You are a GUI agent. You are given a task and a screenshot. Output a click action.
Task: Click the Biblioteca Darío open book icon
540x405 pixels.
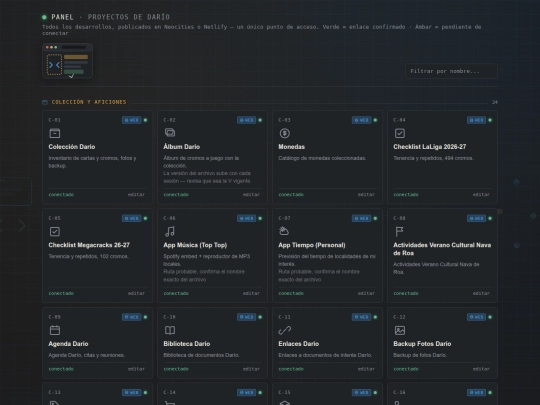tap(170, 330)
